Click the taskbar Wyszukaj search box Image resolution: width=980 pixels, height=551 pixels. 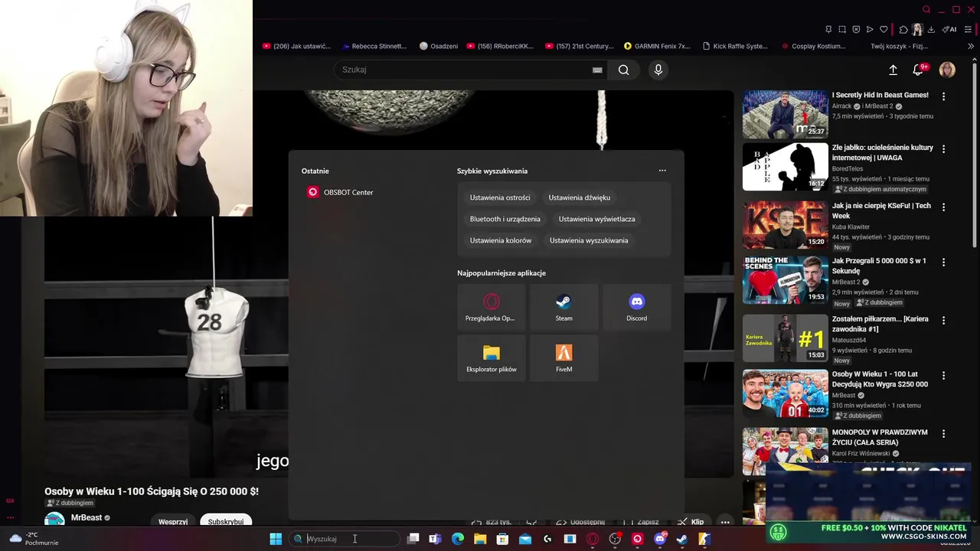click(x=344, y=539)
